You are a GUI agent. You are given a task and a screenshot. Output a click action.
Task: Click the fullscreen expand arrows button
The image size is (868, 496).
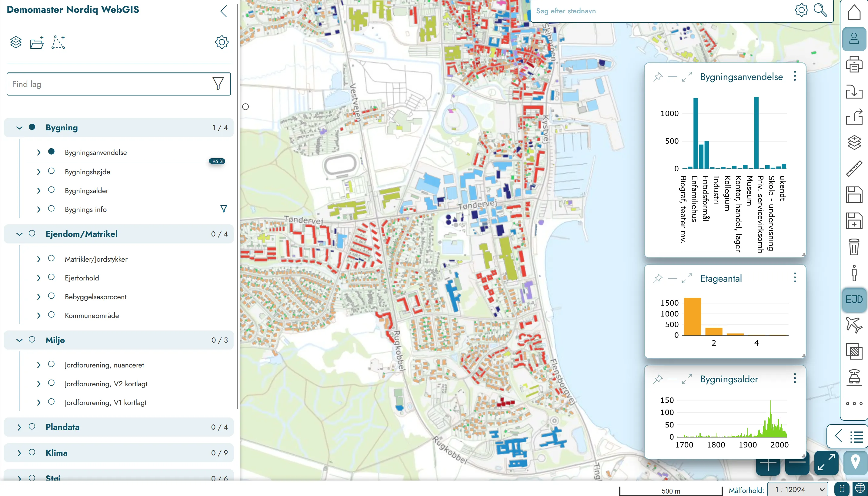tap(826, 463)
